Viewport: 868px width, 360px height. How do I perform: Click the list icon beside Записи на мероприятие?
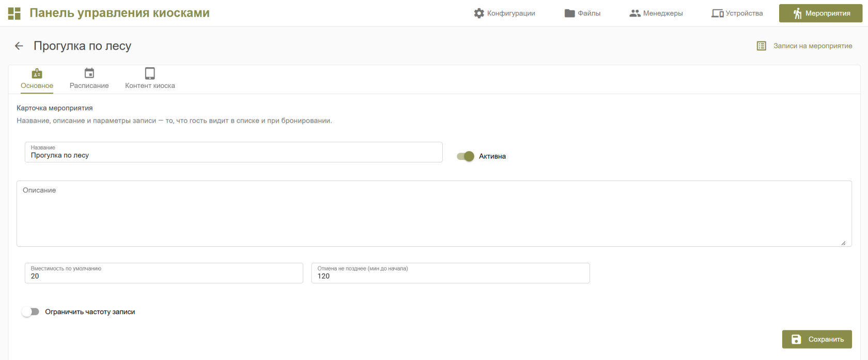pyautogui.click(x=761, y=46)
